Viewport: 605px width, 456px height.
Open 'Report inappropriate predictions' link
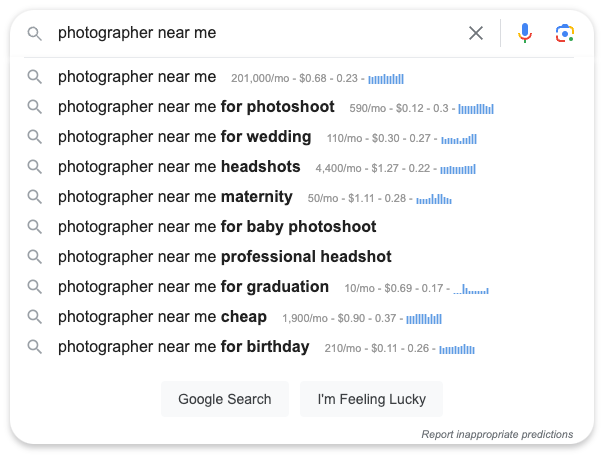coord(497,434)
